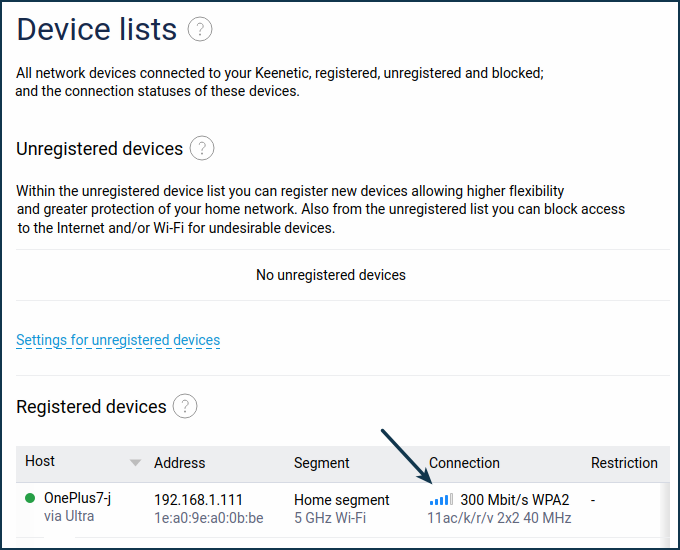Sort by Segment column header
Image resolution: width=680 pixels, height=550 pixels.
tap(321, 463)
